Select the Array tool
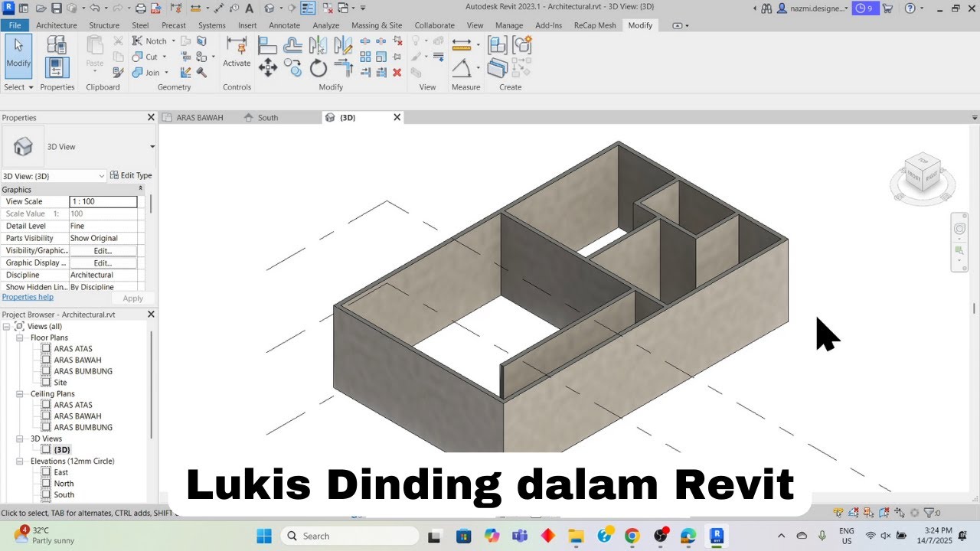980x551 pixels. click(x=365, y=57)
